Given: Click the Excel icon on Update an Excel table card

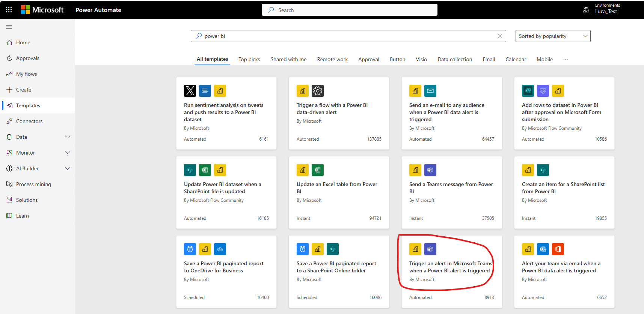Looking at the screenshot, I should (x=318, y=170).
